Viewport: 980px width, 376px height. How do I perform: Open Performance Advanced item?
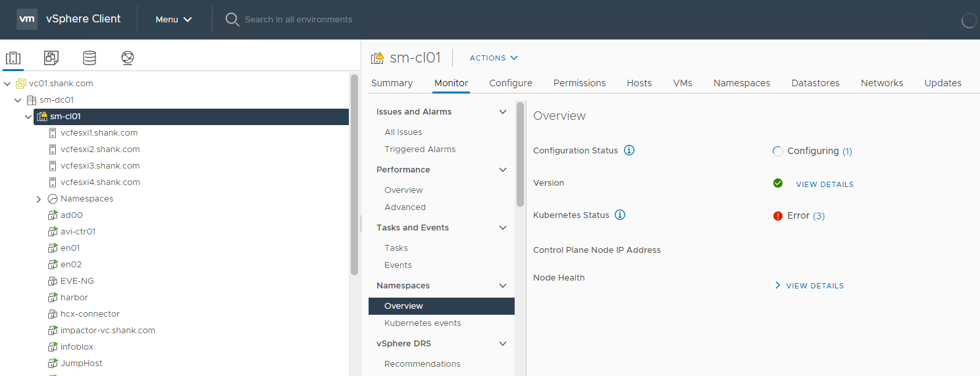(405, 207)
